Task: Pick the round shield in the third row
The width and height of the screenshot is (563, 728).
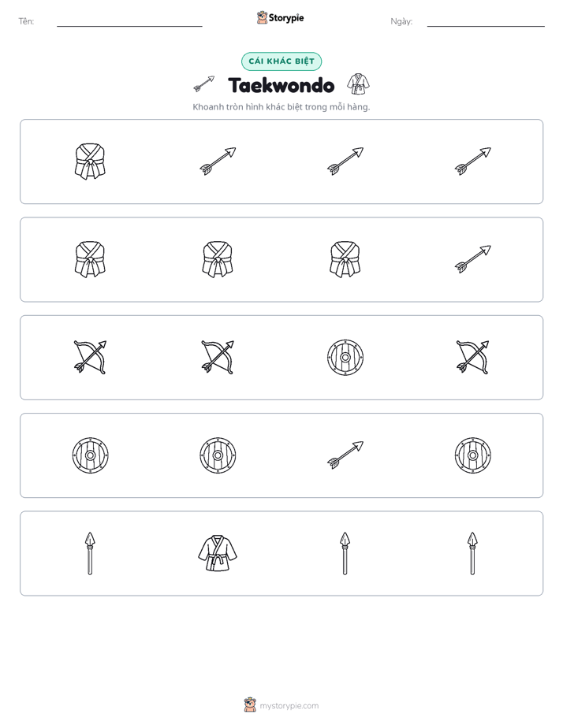Action: [x=345, y=357]
